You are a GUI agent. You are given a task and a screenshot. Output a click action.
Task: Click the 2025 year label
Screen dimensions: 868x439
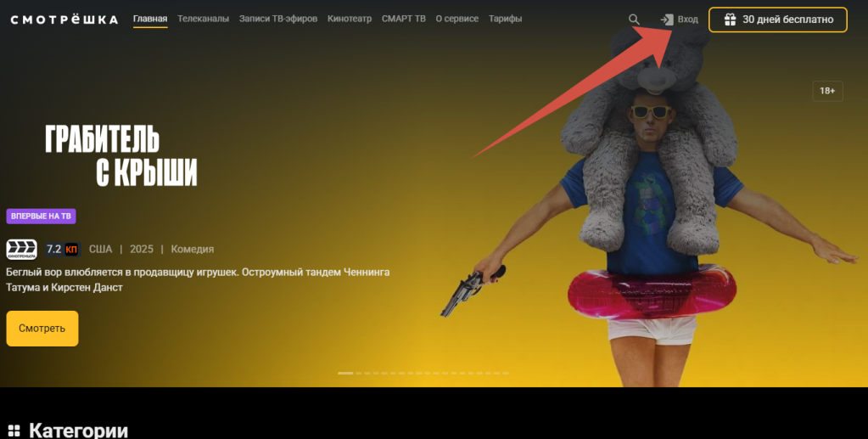point(142,250)
